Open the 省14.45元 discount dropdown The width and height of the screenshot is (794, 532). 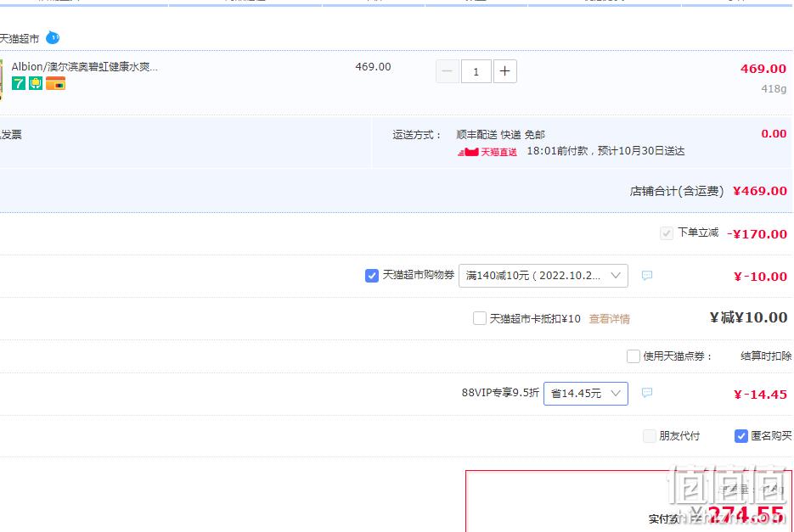coord(585,394)
